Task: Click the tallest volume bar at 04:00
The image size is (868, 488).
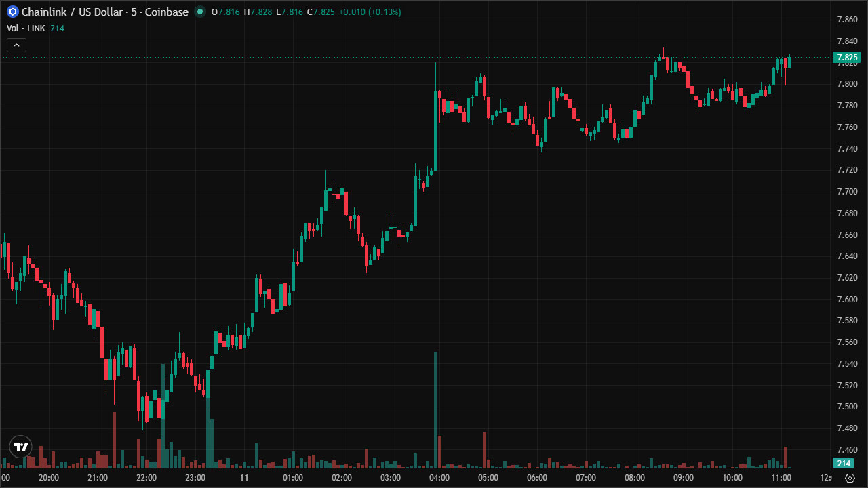Action: [x=435, y=410]
